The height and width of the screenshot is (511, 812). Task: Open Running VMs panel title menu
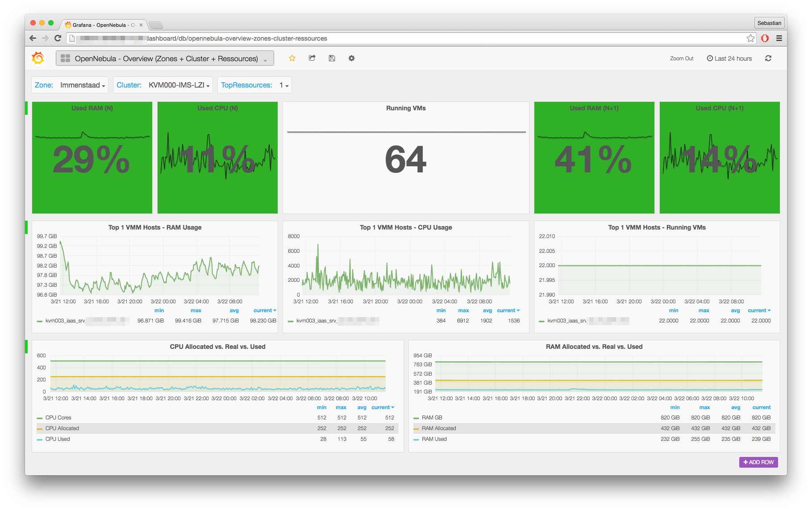(406, 108)
